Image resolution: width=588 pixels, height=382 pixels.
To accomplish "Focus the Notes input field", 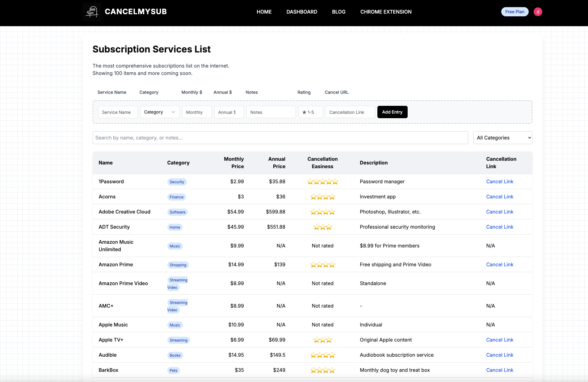I will (271, 112).
